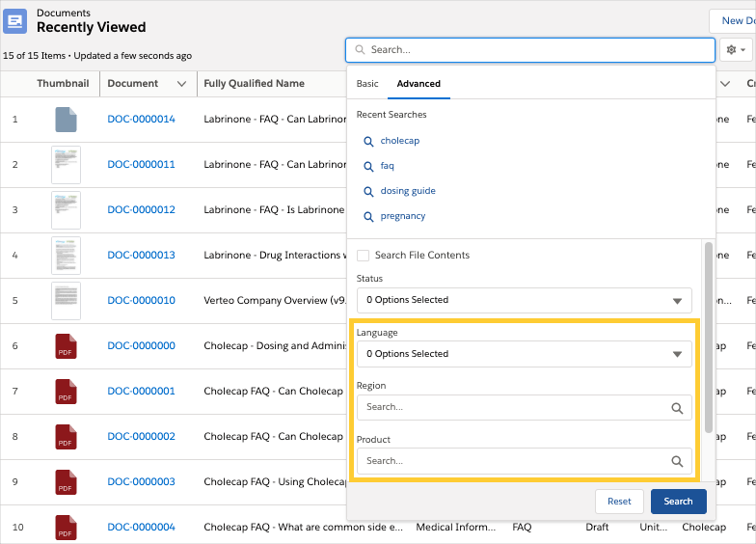Click the Reset button
756x544 pixels.
(x=619, y=502)
